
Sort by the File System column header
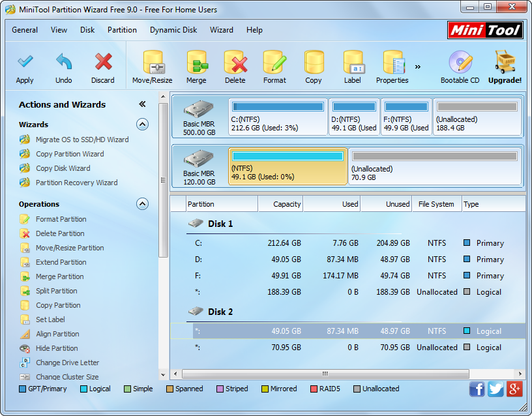pyautogui.click(x=437, y=204)
